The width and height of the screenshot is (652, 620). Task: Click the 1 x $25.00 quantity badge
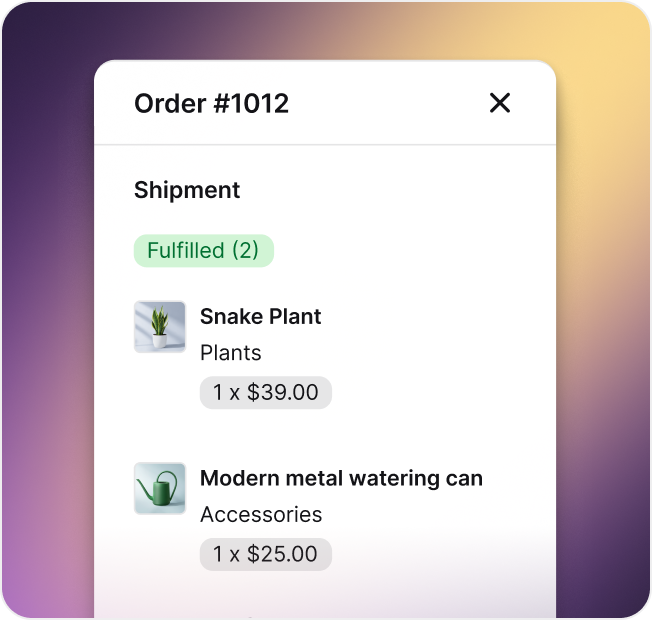[265, 554]
